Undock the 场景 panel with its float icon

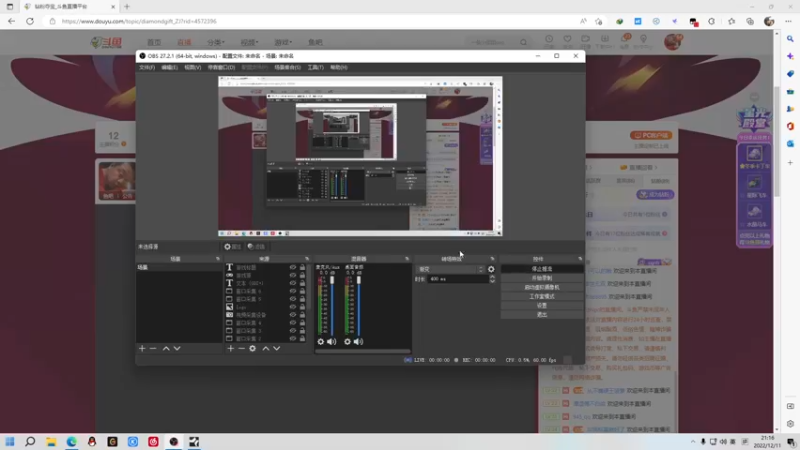[x=218, y=259]
